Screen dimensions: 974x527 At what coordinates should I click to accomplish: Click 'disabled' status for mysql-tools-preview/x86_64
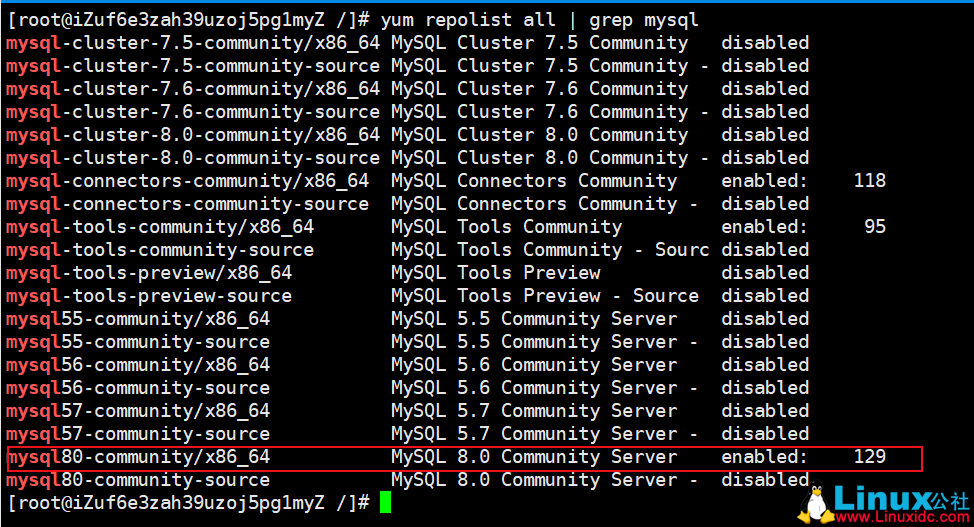pos(765,273)
